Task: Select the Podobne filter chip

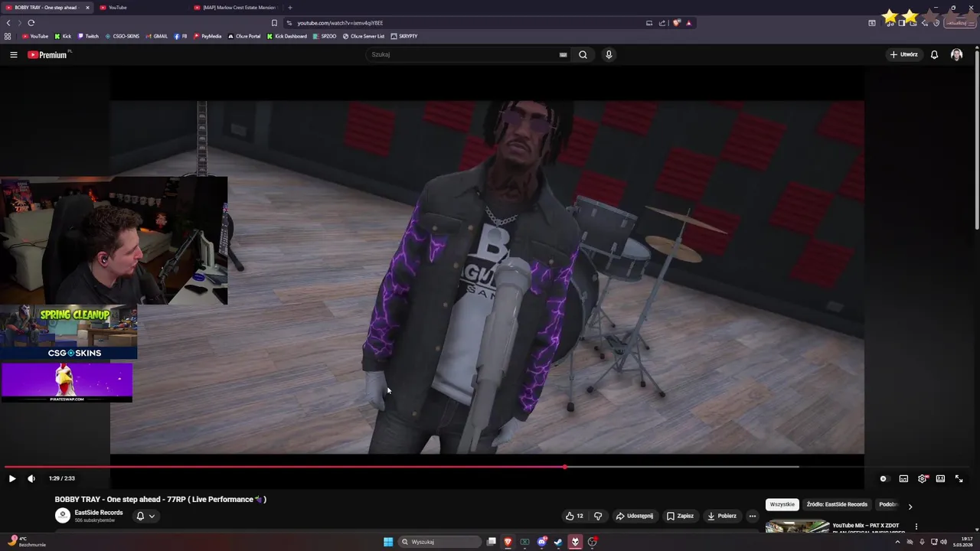Action: (x=888, y=504)
